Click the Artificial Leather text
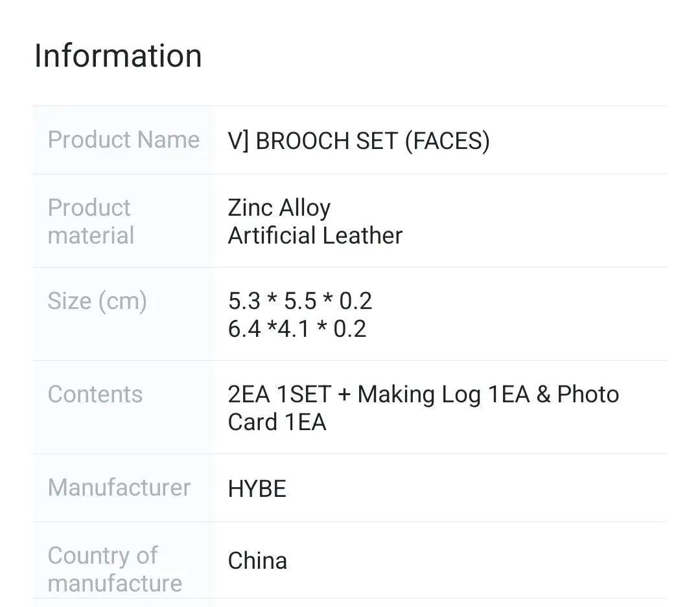700x607 pixels. click(315, 235)
